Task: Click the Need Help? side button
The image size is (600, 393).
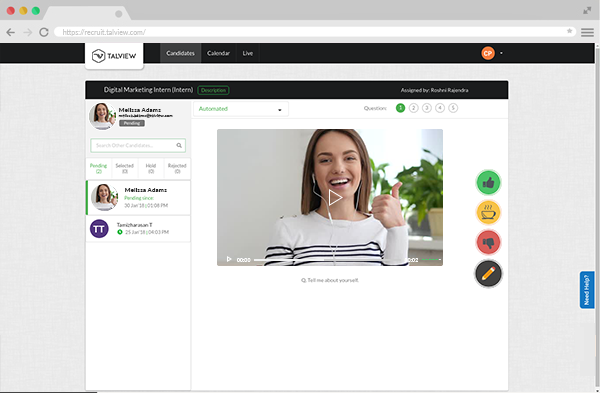Action: point(587,290)
